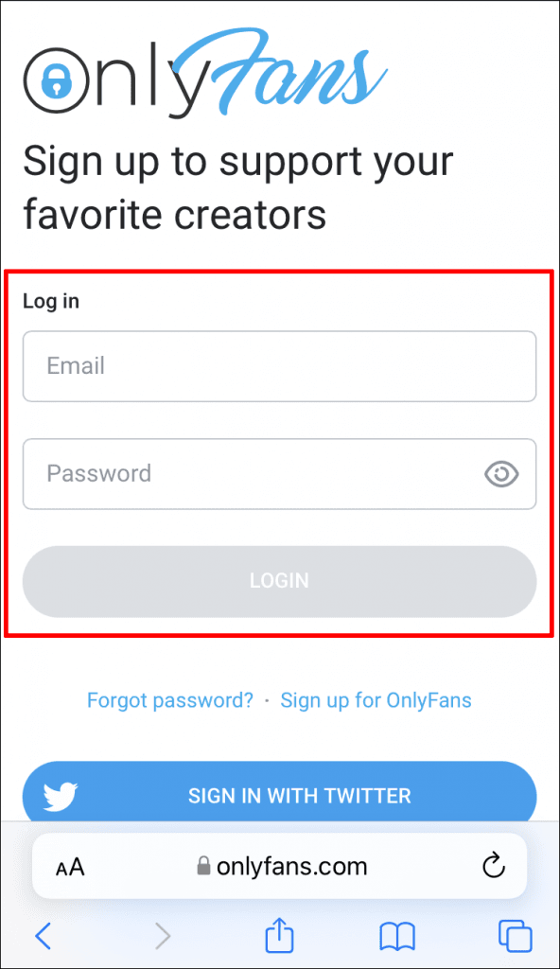Open the Sign up for OnlyFans link
The width and height of the screenshot is (560, 969).
(376, 700)
